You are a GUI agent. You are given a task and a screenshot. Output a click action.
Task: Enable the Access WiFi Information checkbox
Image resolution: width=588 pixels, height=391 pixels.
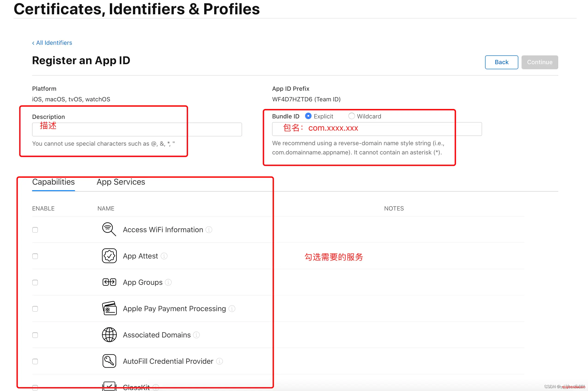click(x=35, y=230)
